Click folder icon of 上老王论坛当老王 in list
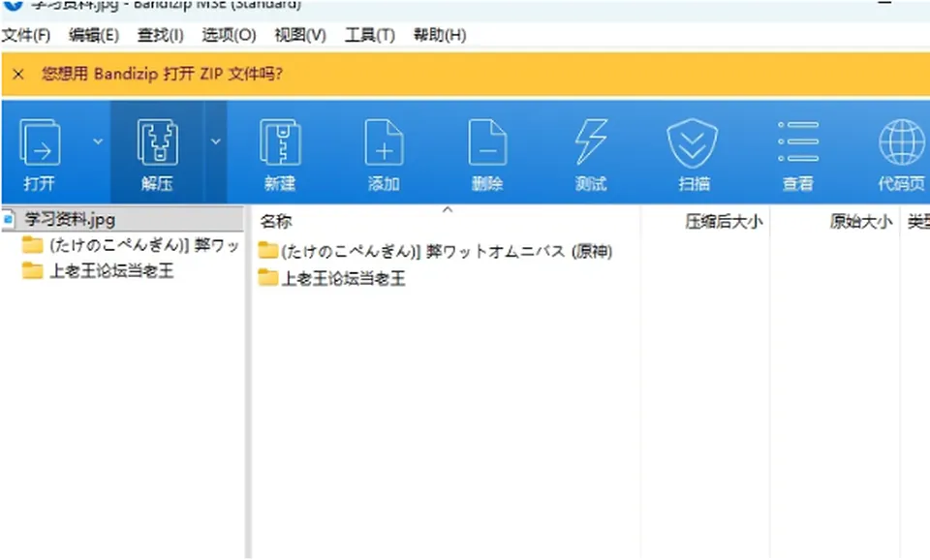The width and height of the screenshot is (930, 560). [x=268, y=277]
